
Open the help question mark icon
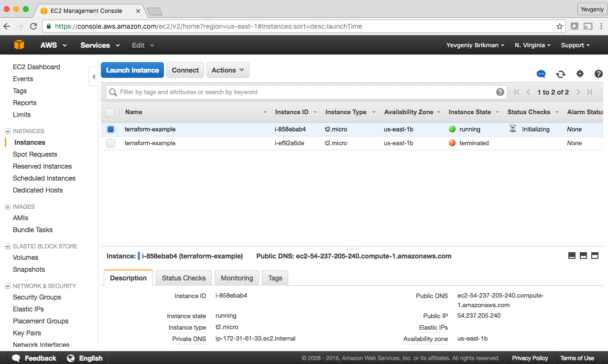pos(598,74)
